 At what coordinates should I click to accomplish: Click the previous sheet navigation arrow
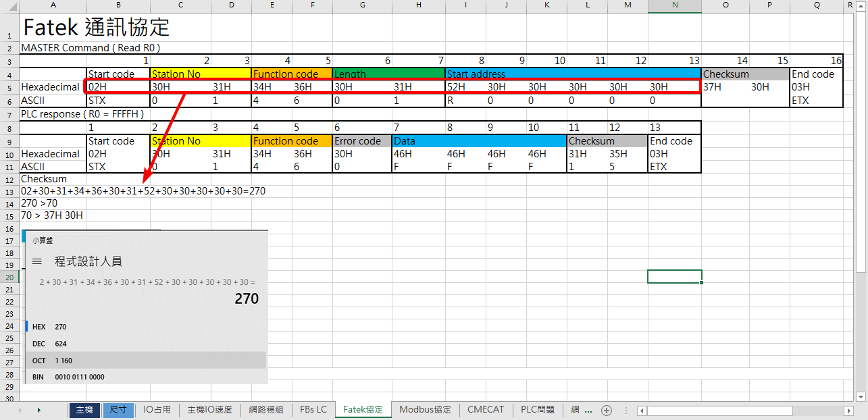pos(20,410)
